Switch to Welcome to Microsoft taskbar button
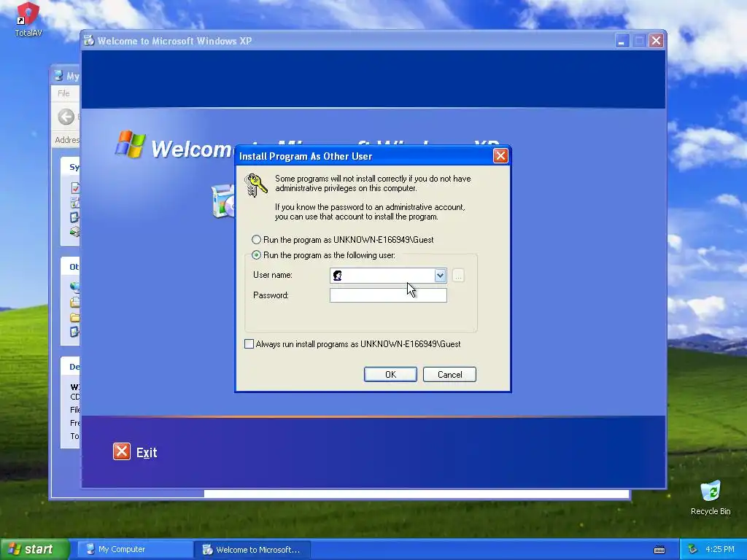 [252, 550]
